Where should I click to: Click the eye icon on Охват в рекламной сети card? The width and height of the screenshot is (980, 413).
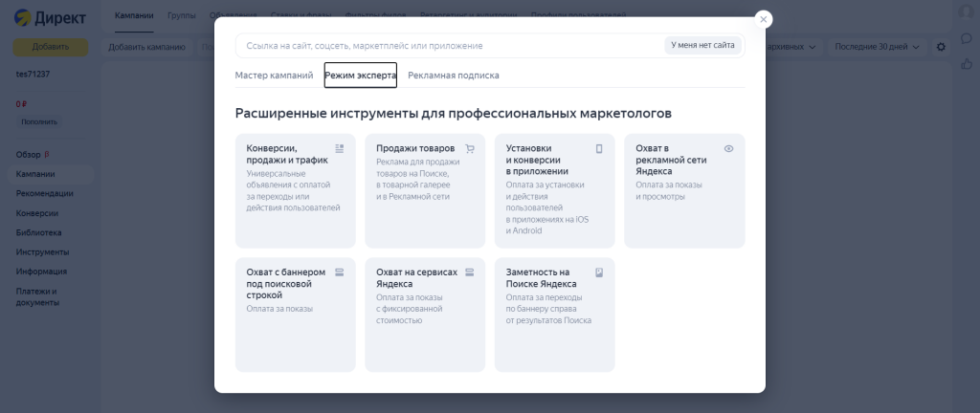click(x=728, y=148)
